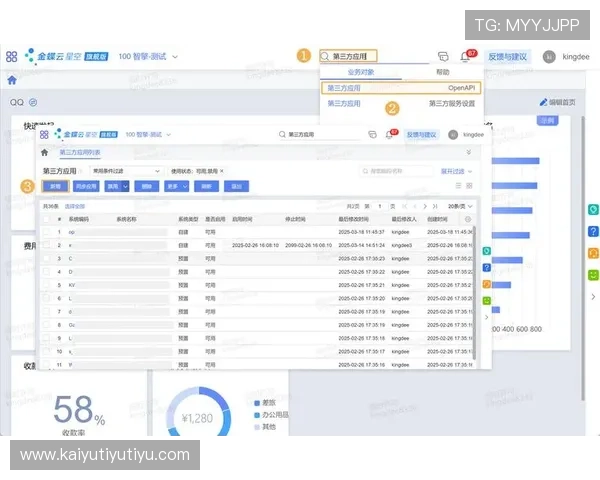
Task: Click the 同步应用 button
Action: pos(86,186)
